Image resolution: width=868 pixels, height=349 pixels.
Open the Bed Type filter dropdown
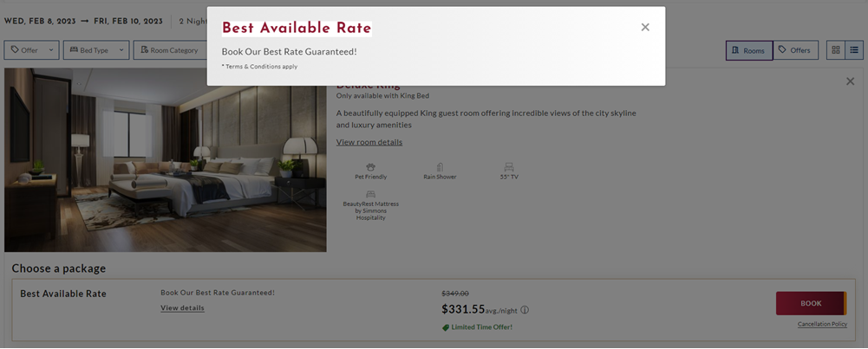(96, 49)
